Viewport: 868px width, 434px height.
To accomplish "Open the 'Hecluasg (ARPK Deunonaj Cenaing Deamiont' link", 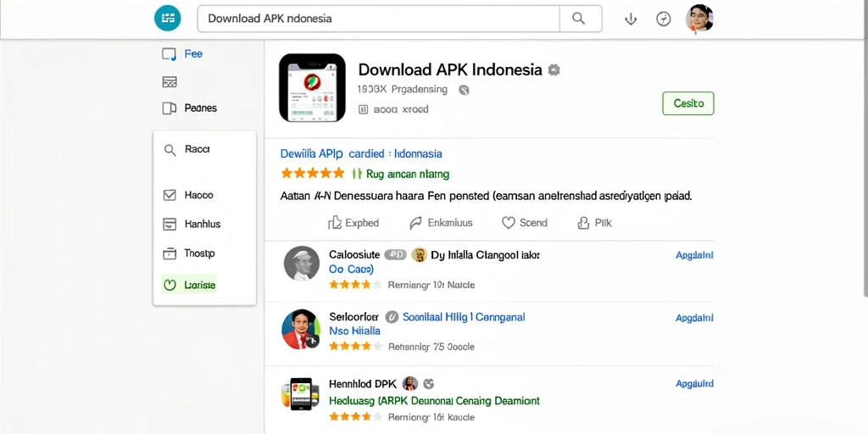I will pyautogui.click(x=434, y=400).
